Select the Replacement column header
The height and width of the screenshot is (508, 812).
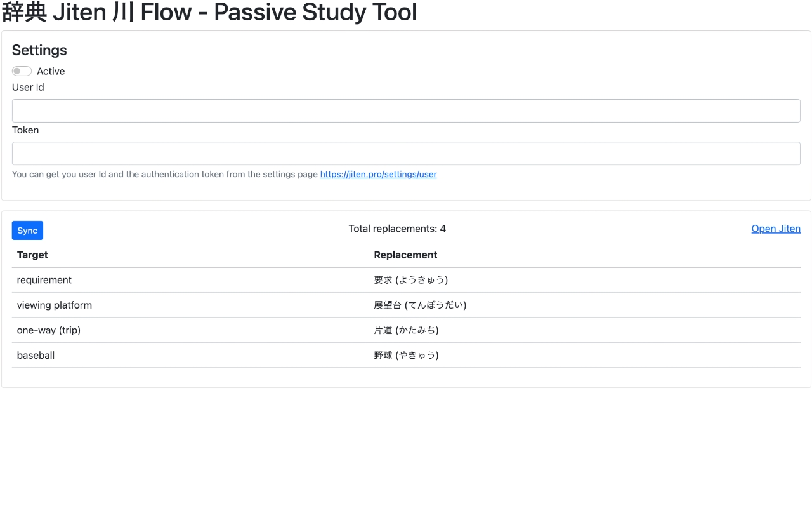(x=405, y=255)
